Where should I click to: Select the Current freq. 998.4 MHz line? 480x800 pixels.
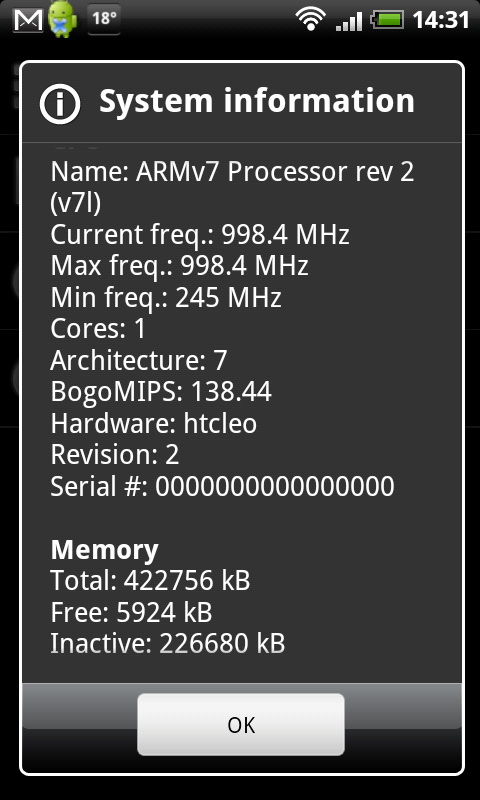(200, 235)
